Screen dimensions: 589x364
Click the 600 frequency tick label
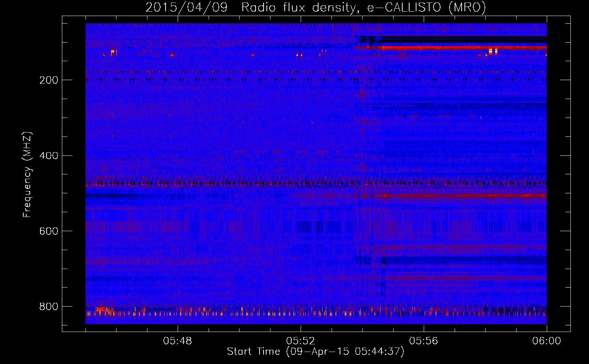(x=49, y=232)
